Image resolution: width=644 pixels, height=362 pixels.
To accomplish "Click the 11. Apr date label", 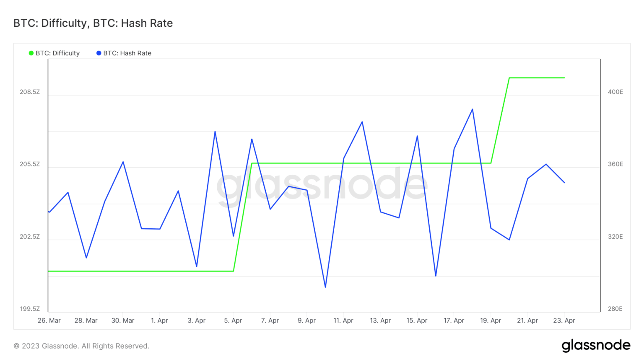I will point(343,321).
